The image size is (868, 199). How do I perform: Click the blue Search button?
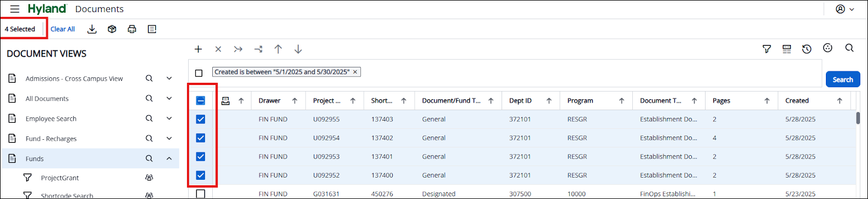coord(843,79)
